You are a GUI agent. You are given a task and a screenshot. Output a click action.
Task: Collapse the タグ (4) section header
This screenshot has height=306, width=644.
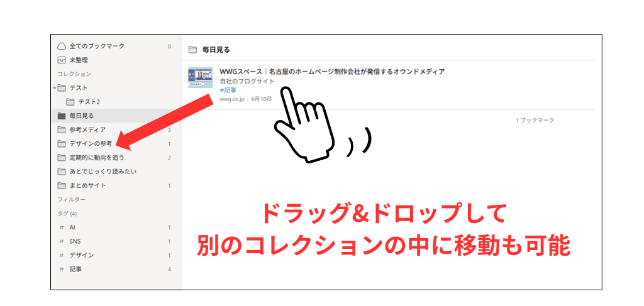point(67,214)
